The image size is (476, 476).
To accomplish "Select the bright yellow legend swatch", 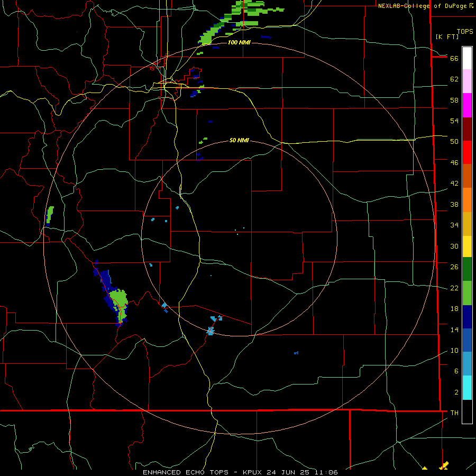I will (467, 246).
